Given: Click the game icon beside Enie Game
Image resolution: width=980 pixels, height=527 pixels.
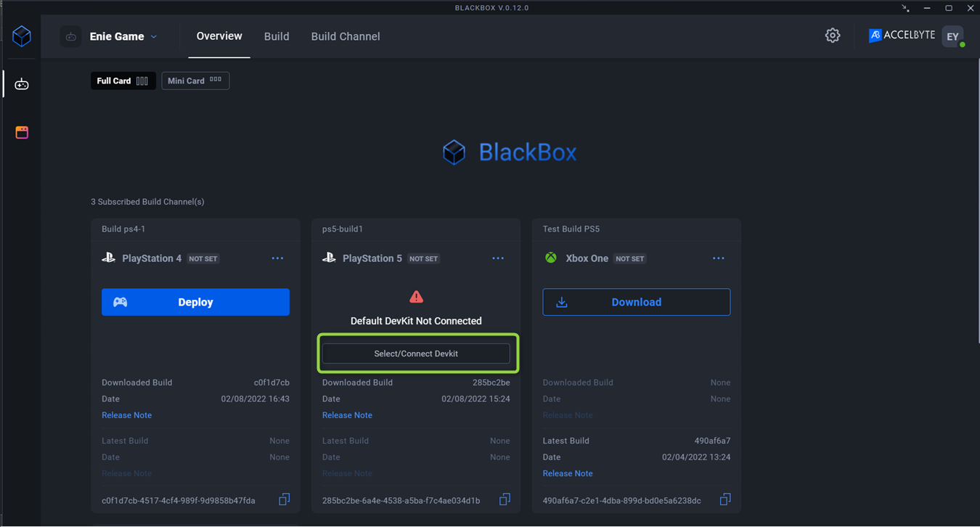Looking at the screenshot, I should (70, 36).
